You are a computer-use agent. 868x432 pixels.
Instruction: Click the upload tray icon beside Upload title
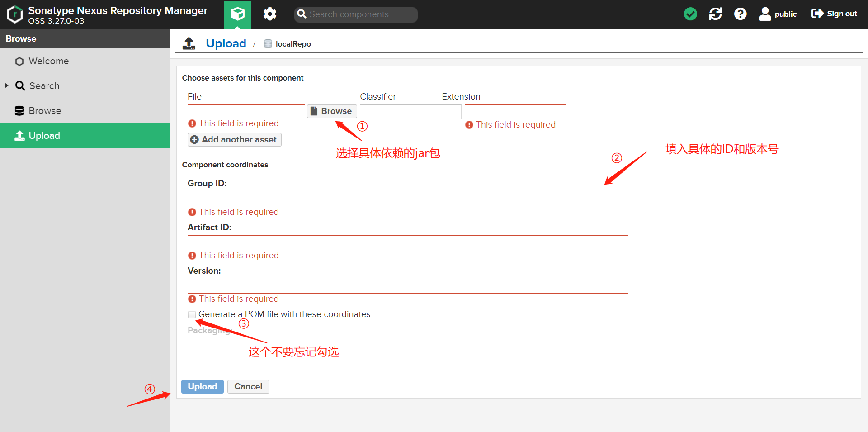(x=189, y=43)
